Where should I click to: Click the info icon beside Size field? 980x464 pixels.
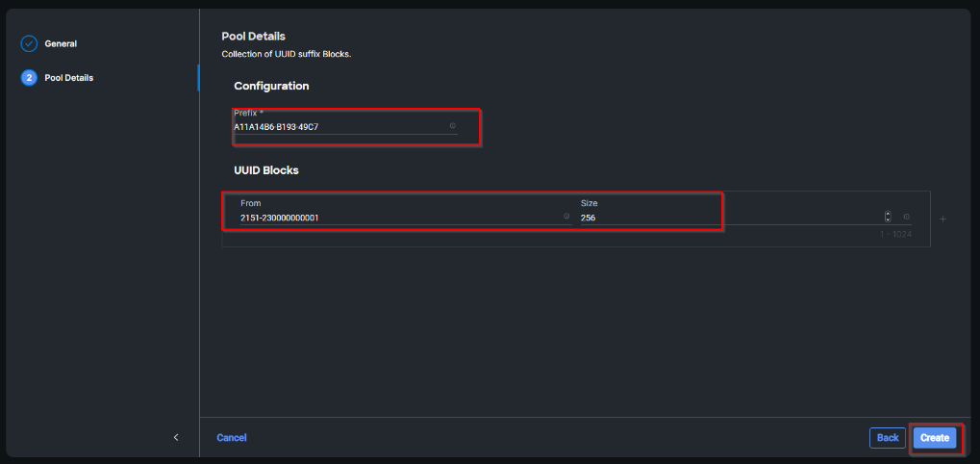[906, 217]
